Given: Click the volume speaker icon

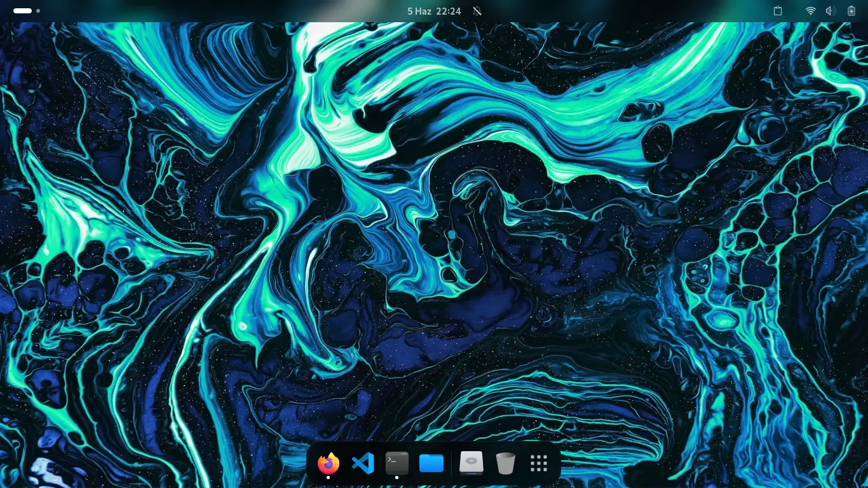Looking at the screenshot, I should tap(831, 11).
